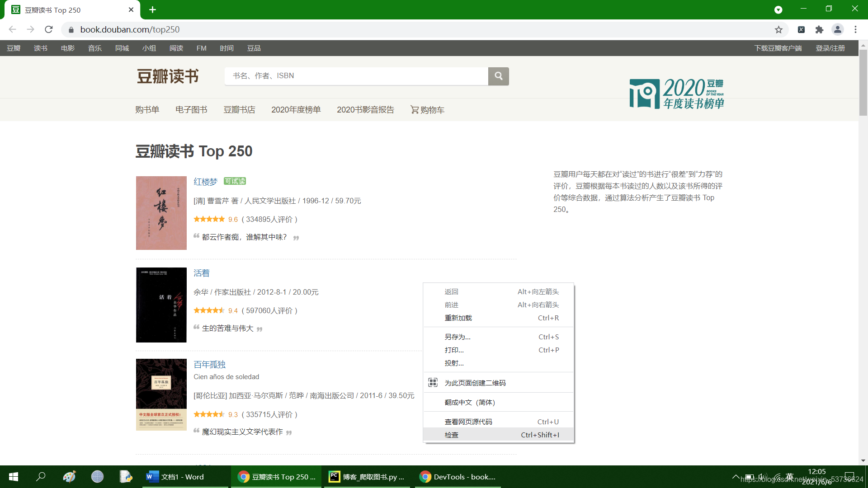
Task: Open 音乐 link in top nav
Action: click(95, 48)
